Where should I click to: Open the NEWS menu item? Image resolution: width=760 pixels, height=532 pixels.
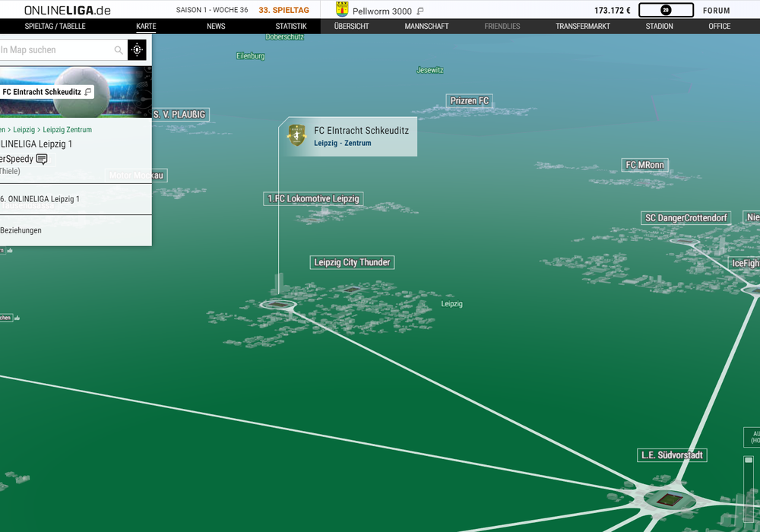[216, 26]
